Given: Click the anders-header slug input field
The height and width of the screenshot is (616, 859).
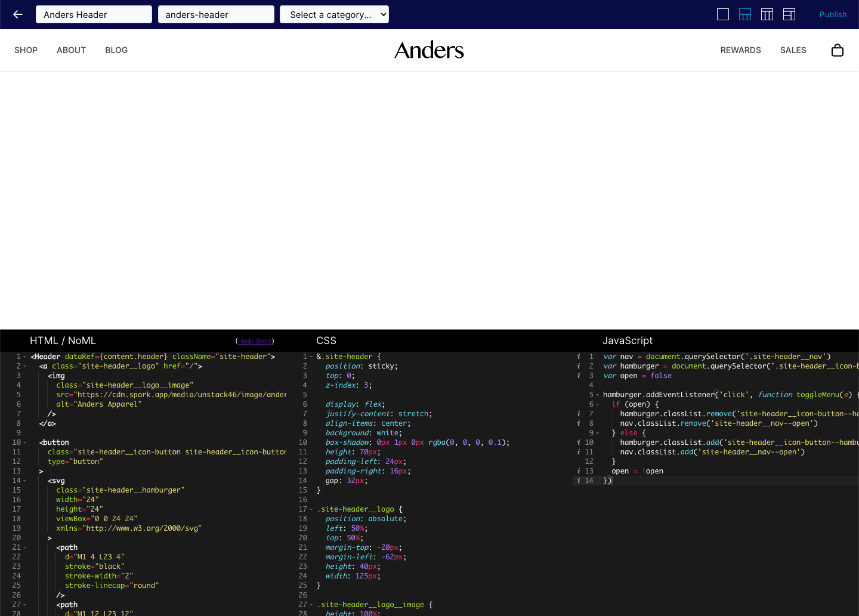Looking at the screenshot, I should point(216,14).
